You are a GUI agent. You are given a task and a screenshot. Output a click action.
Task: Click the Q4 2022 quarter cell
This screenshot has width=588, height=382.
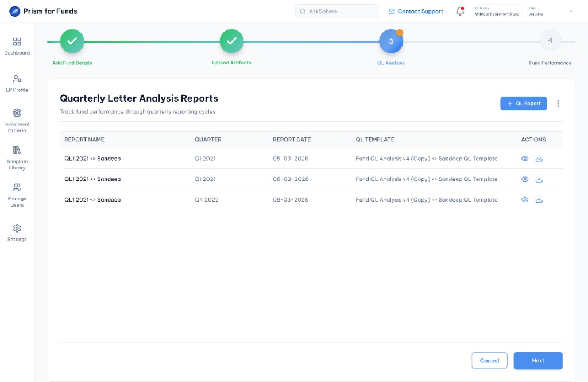tap(207, 200)
